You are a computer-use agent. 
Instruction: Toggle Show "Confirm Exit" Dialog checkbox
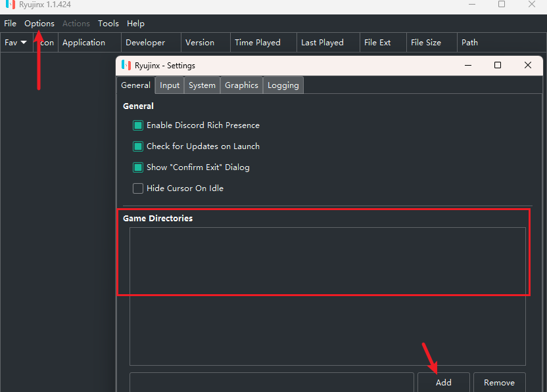138,167
